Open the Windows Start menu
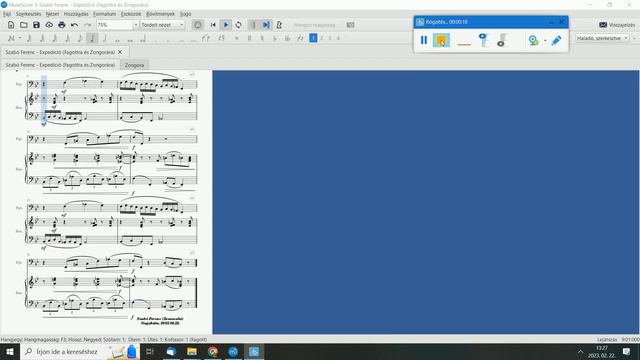Viewport: 640px width, 360px height. click(x=10, y=351)
